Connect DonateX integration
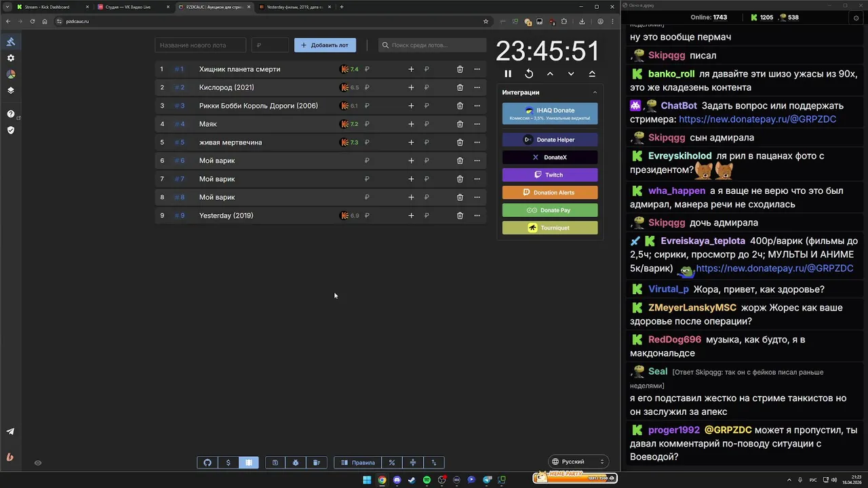This screenshot has width=868, height=488. click(550, 157)
